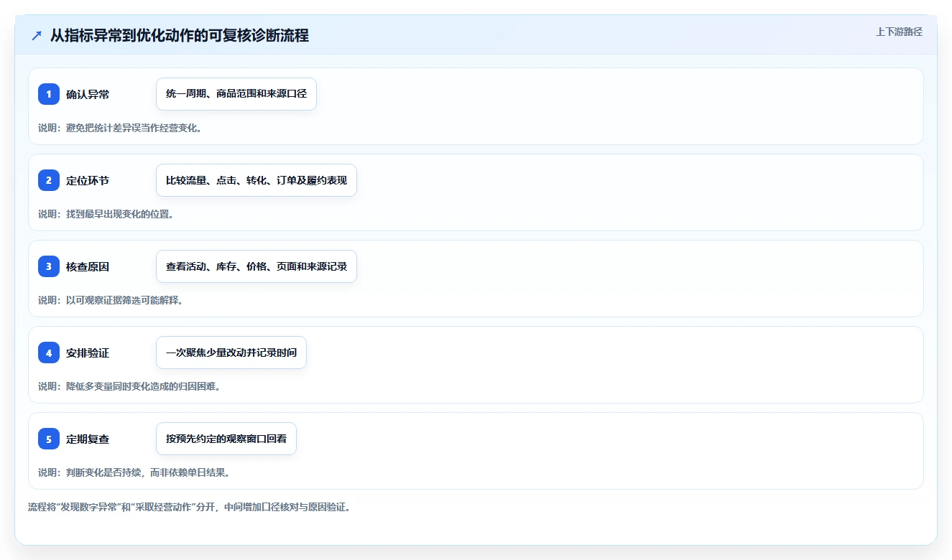Click the step 5 number badge

tap(49, 439)
